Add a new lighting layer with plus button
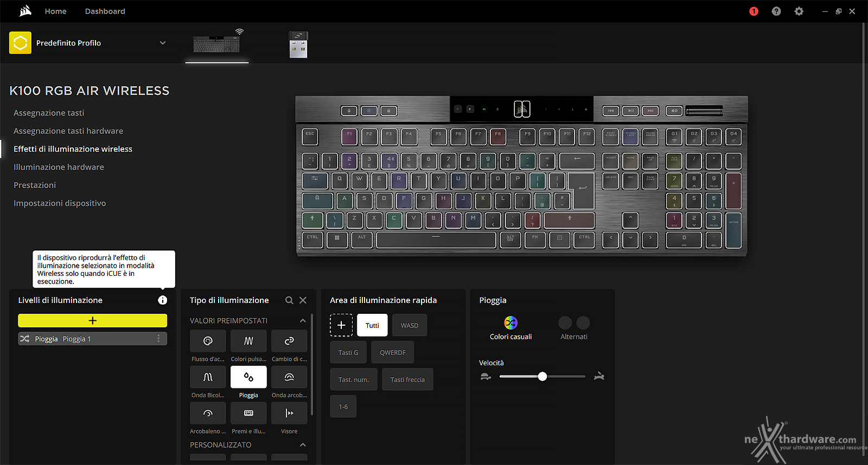The height and width of the screenshot is (465, 868). click(x=92, y=320)
